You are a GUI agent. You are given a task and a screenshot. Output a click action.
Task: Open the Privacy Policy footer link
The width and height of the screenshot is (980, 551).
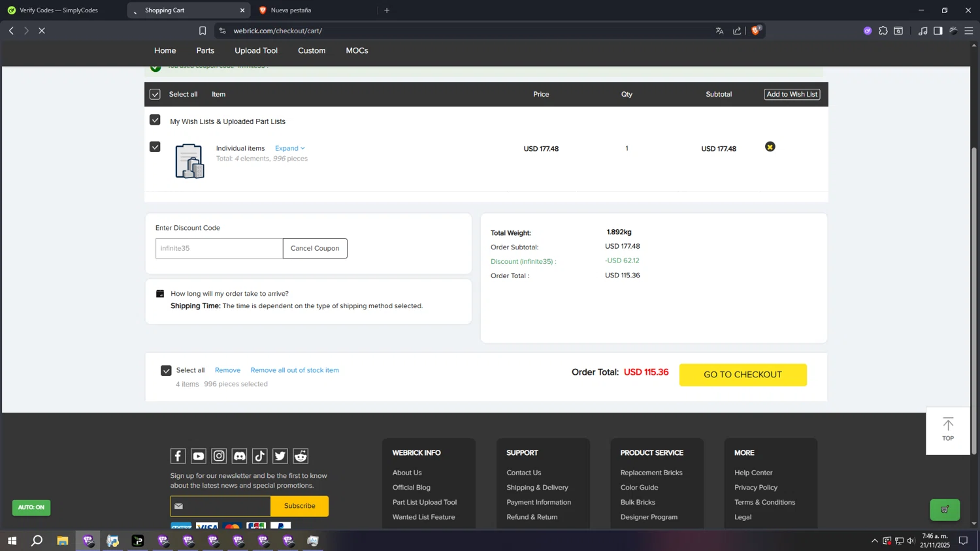(x=756, y=488)
